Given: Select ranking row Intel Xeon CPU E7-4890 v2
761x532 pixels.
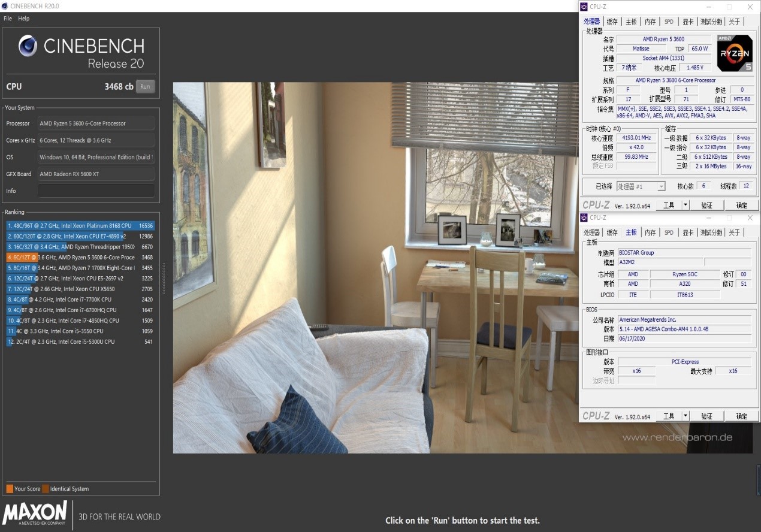Looking at the screenshot, I should click(80, 236).
